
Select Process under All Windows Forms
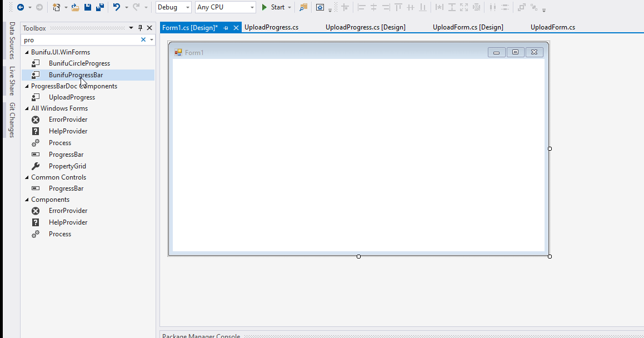point(88,143)
